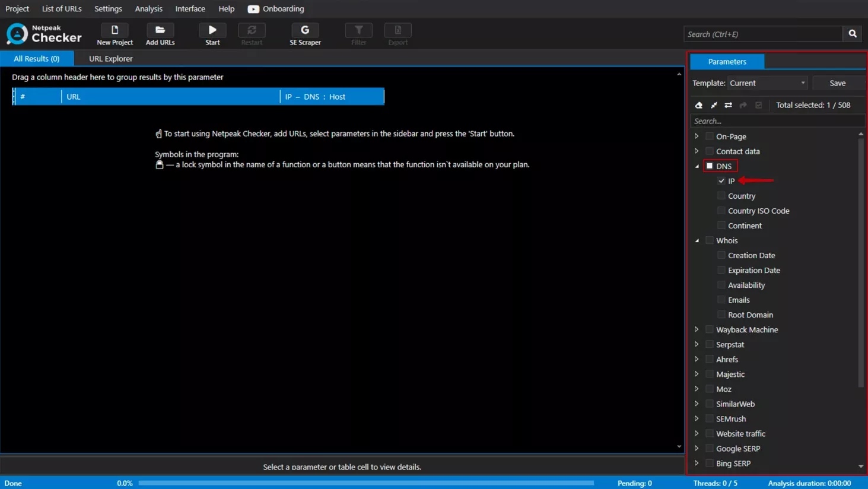Select the Google SERP tree item

738,449
